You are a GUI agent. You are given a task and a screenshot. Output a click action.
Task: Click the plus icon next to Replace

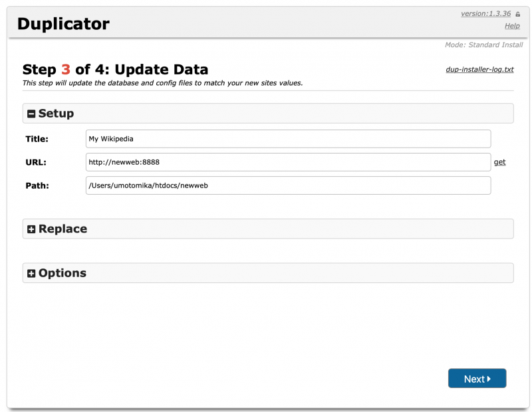point(31,229)
